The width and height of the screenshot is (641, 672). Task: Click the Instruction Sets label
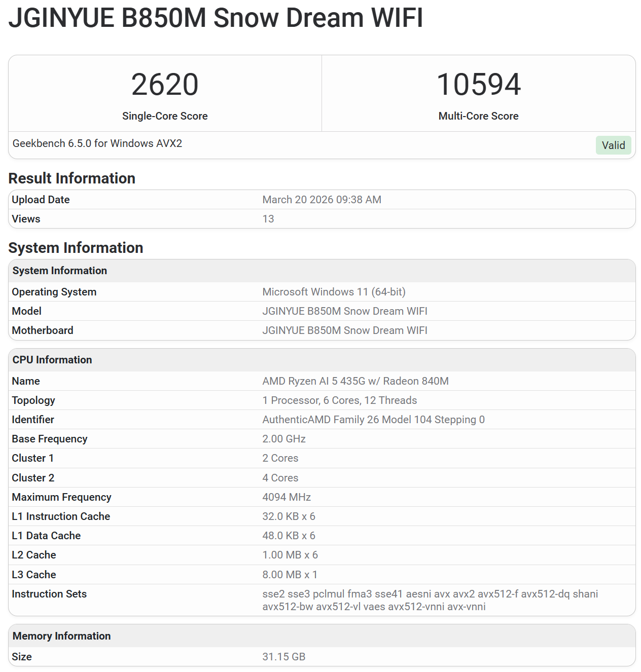tap(49, 594)
